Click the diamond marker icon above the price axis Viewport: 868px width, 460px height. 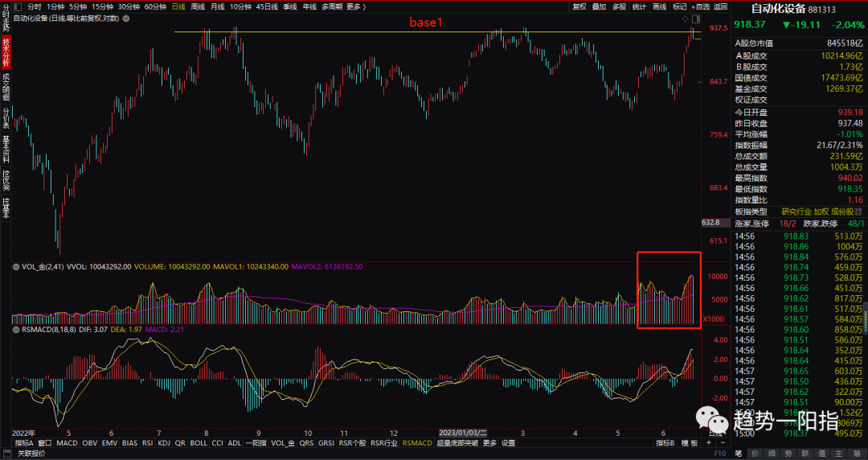pyautogui.click(x=686, y=18)
